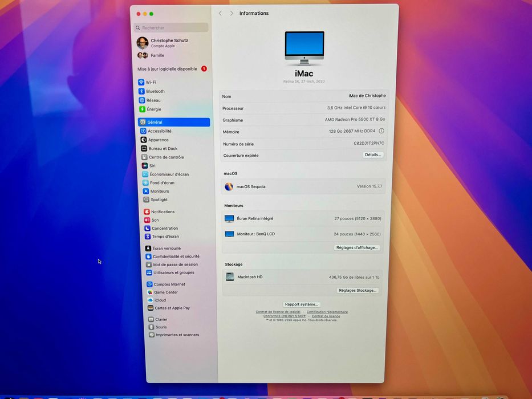This screenshot has width=532, height=399.
Task: Click '436,75 Go de libres sur 1 To'
Action: [x=354, y=277]
